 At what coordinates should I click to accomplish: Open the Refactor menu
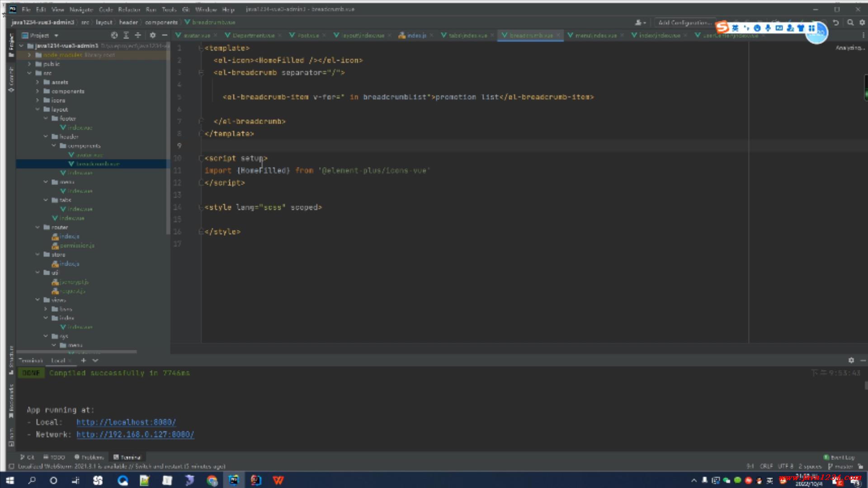pyautogui.click(x=129, y=9)
